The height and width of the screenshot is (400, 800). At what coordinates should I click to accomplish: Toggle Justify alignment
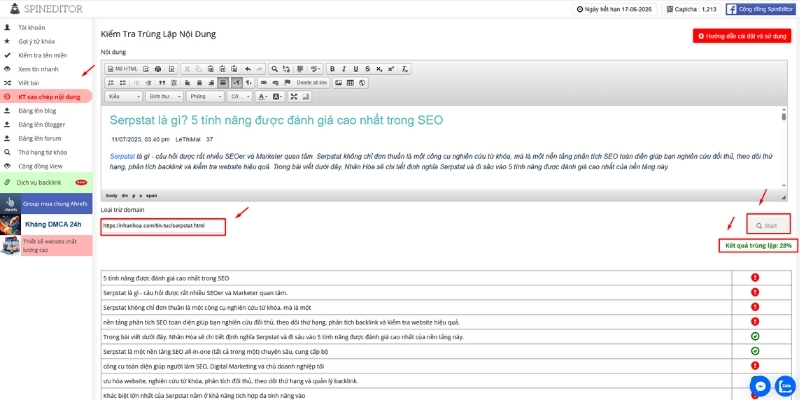click(x=223, y=83)
